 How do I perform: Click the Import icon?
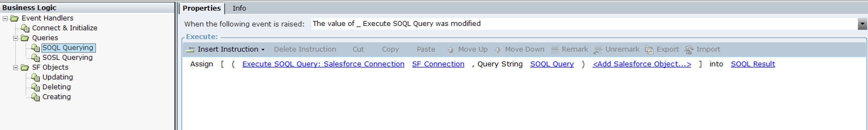(x=689, y=50)
